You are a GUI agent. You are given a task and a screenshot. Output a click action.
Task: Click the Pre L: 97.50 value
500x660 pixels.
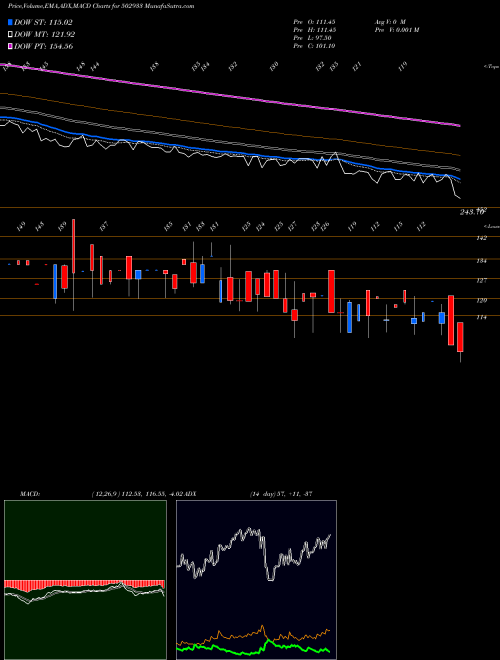[314, 38]
